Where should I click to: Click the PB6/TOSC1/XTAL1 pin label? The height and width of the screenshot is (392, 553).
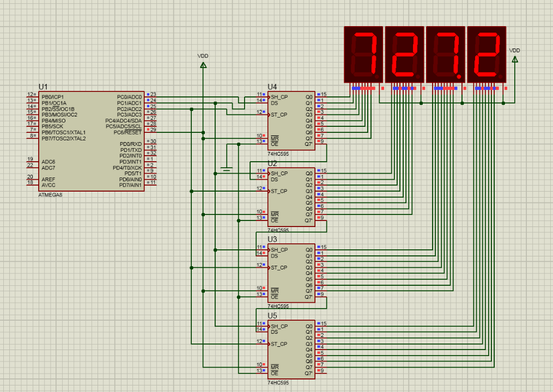click(64, 132)
